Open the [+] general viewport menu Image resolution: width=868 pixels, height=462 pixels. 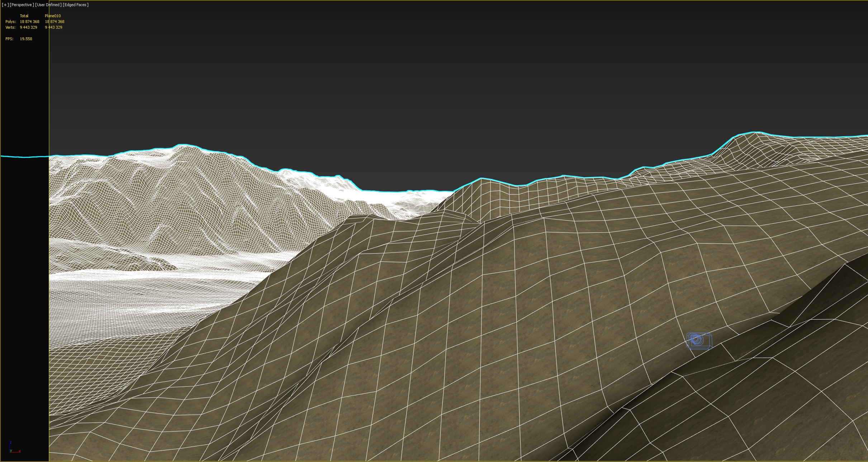(5, 5)
